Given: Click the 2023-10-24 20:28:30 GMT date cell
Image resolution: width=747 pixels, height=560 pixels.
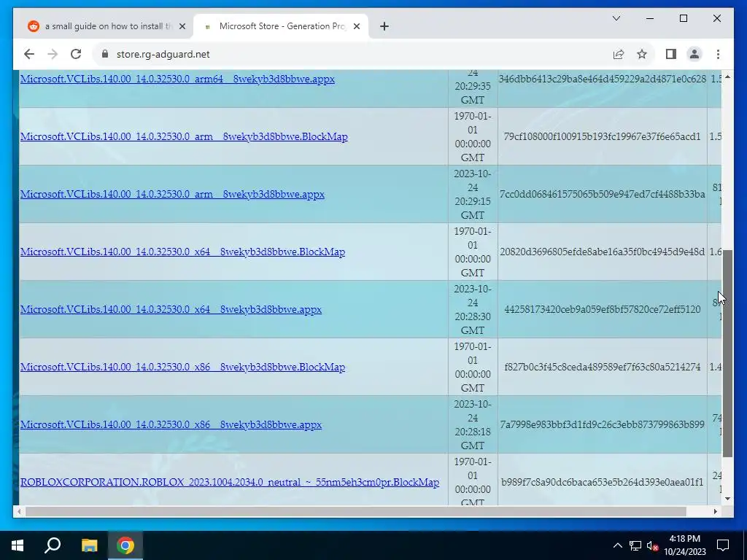Looking at the screenshot, I should point(473,309).
